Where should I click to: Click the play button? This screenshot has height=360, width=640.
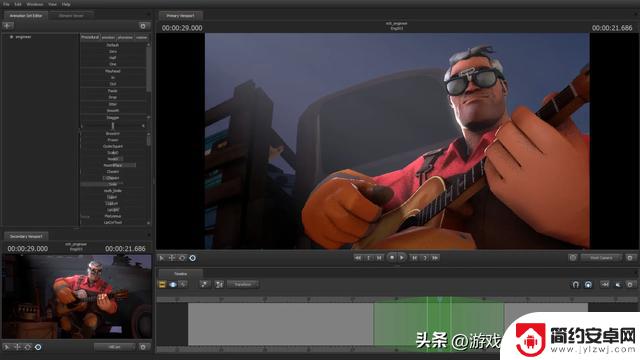coord(402,258)
